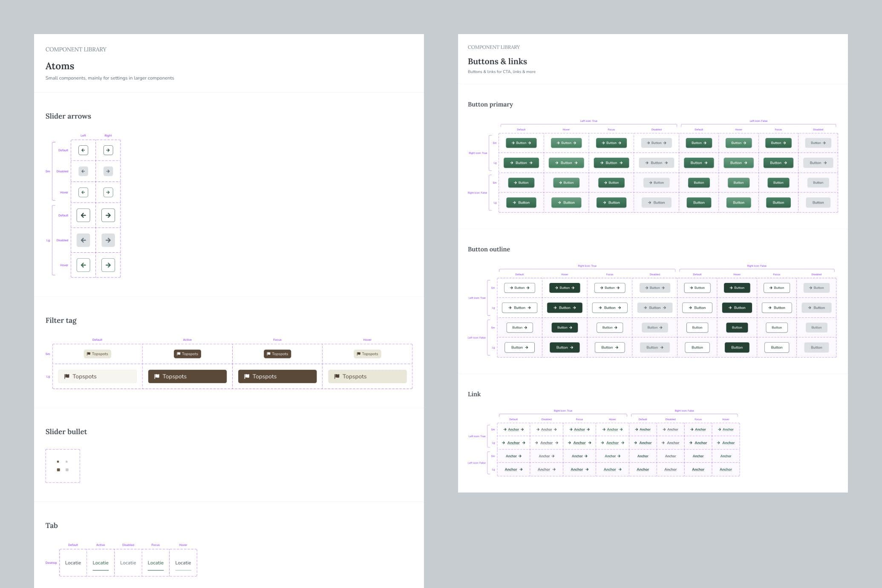Image resolution: width=882 pixels, height=588 pixels.
Task: Click the flag icon in the large Default Topspots tag
Action: click(67, 376)
